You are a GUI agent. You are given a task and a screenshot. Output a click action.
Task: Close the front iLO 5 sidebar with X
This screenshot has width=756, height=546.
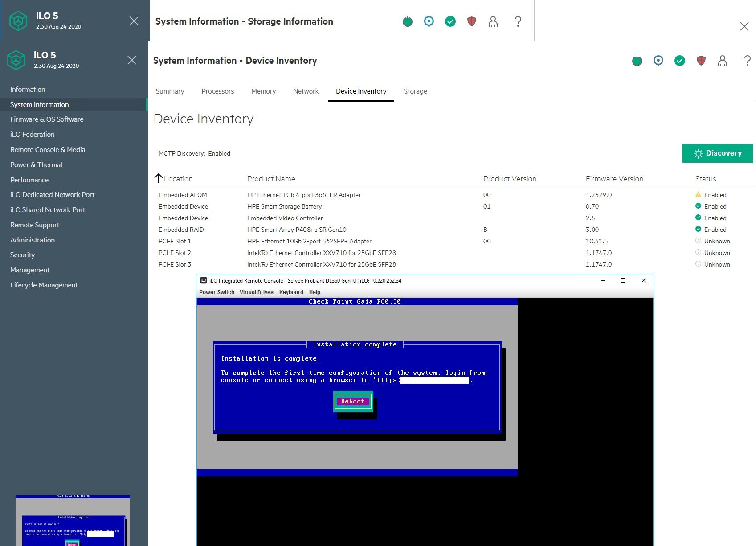pos(132,60)
